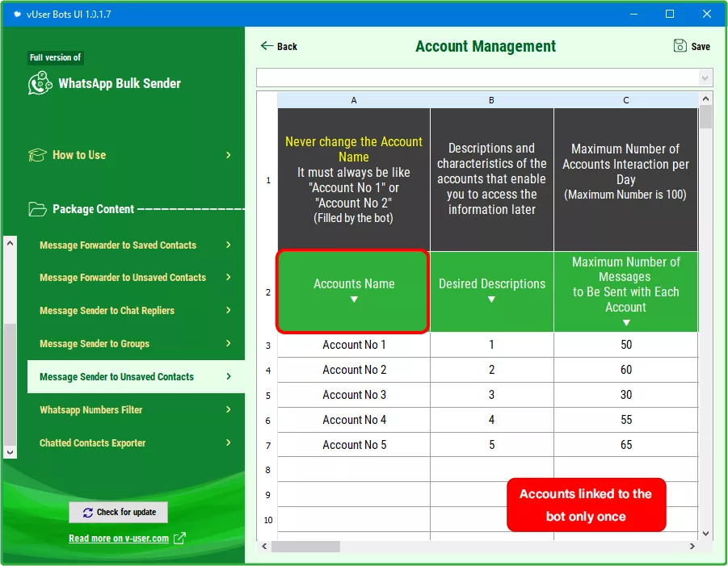Click the vUser Bots title bar app icon

[x=17, y=14]
